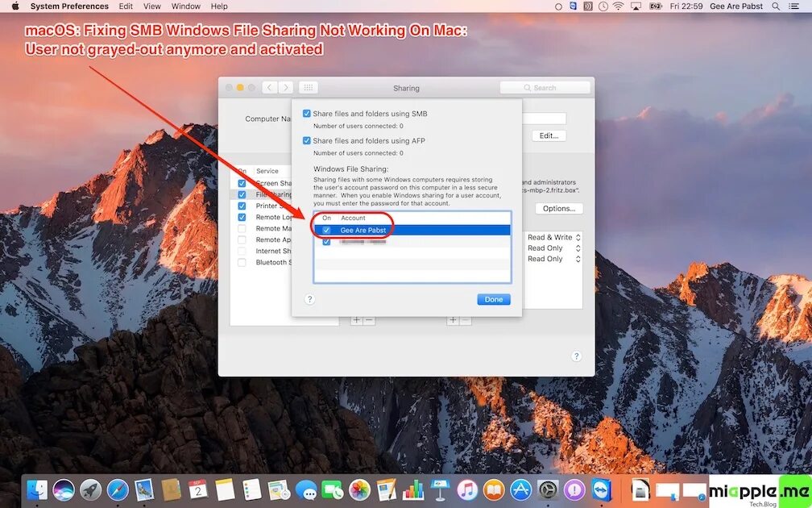812x508 pixels.
Task: Click the Edit… computer name button
Action: point(549,135)
